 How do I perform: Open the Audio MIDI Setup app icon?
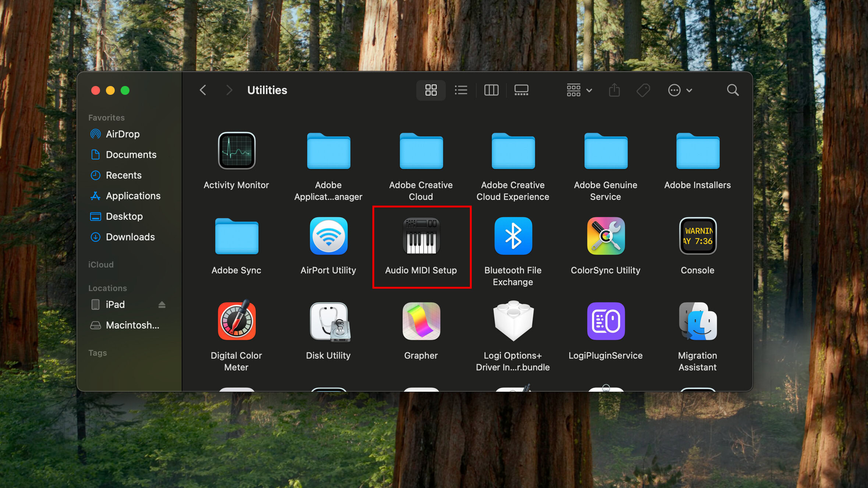(x=421, y=236)
